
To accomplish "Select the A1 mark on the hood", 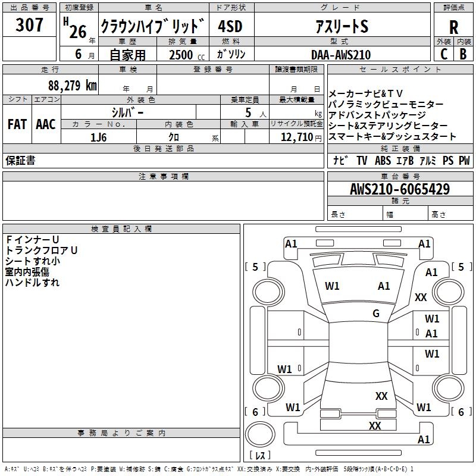I will coord(384,286).
